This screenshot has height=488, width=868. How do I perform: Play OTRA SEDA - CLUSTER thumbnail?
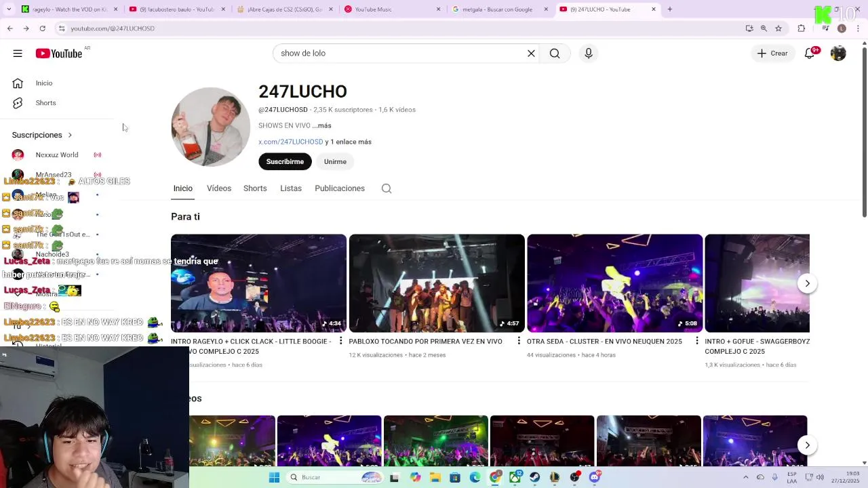tap(614, 283)
